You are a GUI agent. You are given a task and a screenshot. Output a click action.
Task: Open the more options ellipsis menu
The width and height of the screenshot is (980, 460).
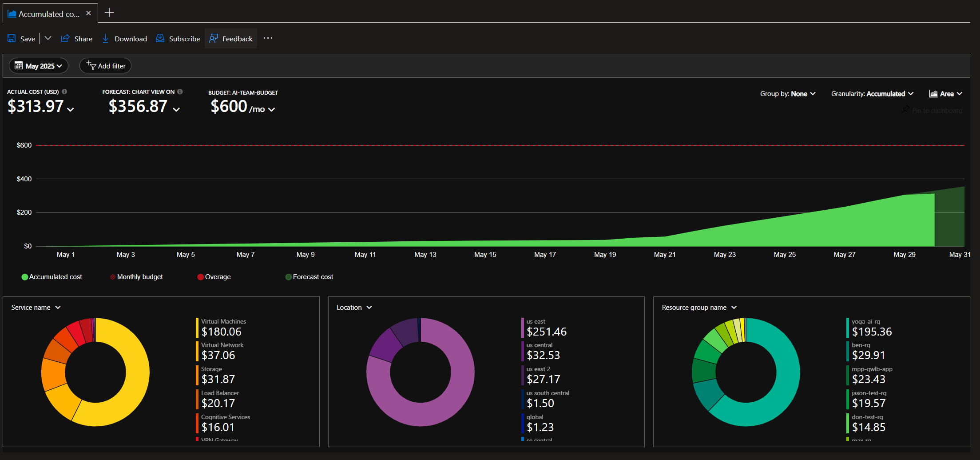[x=268, y=38]
